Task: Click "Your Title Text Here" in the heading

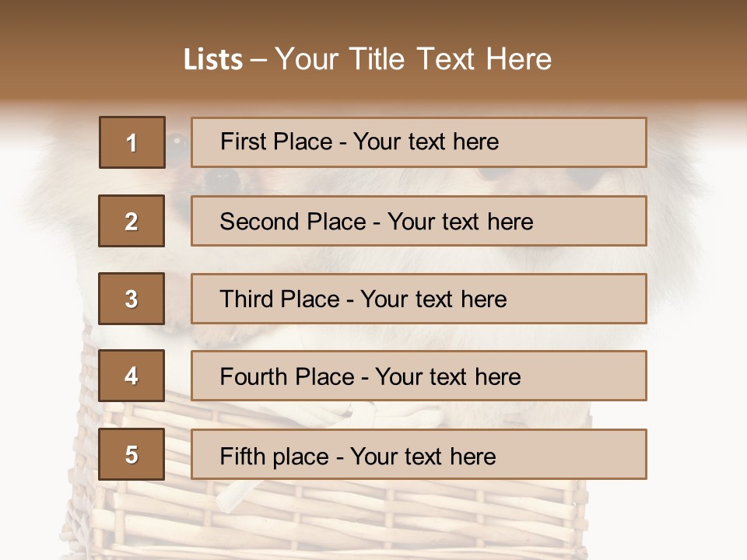Action: 413,59
